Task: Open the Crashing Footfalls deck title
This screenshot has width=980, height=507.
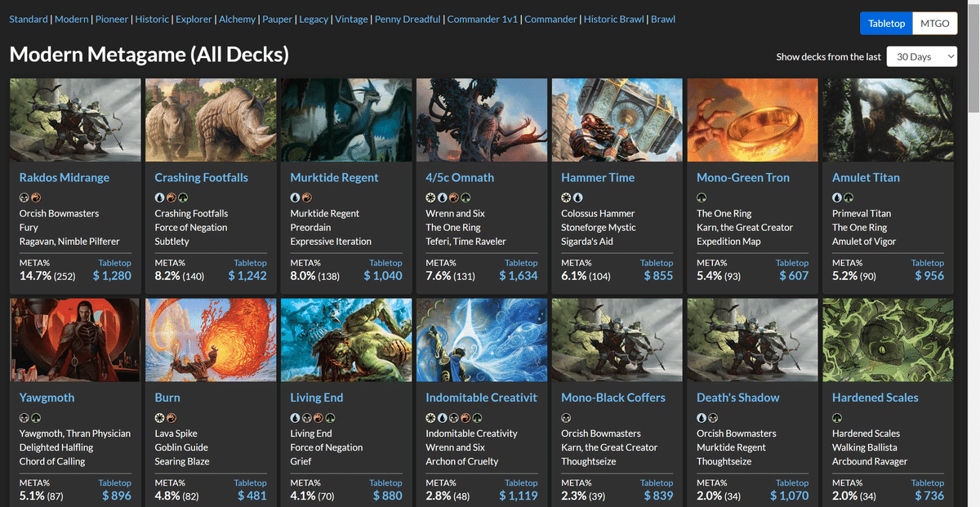Action: [x=202, y=177]
